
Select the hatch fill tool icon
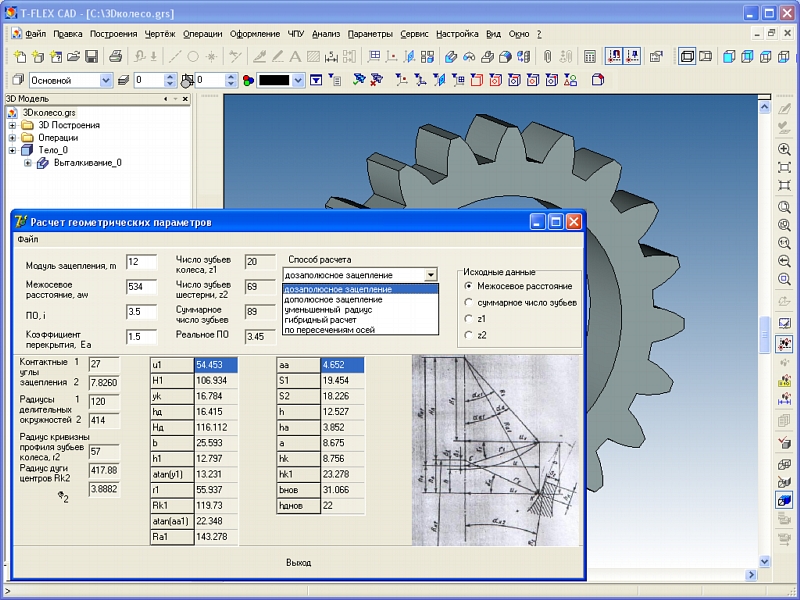pyautogui.click(x=313, y=56)
